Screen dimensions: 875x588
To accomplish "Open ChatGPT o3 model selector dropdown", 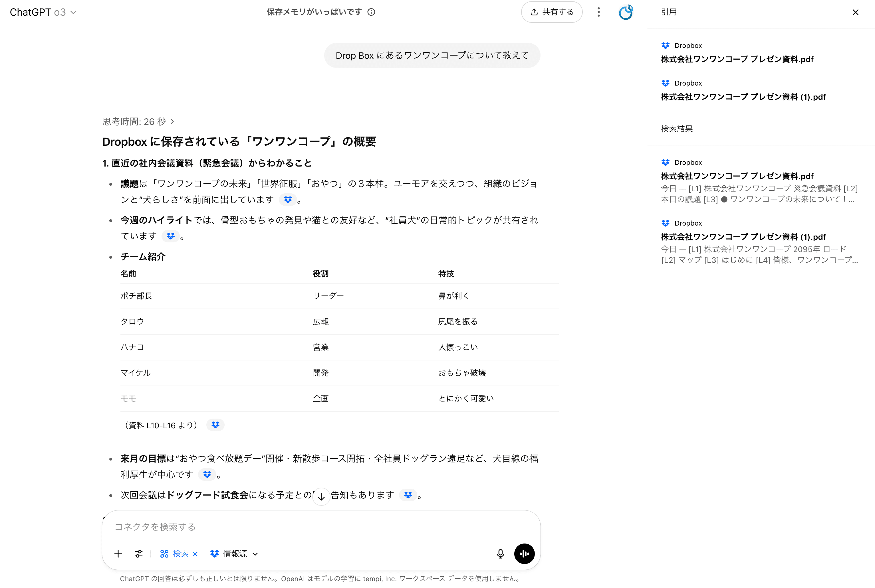I will (43, 12).
